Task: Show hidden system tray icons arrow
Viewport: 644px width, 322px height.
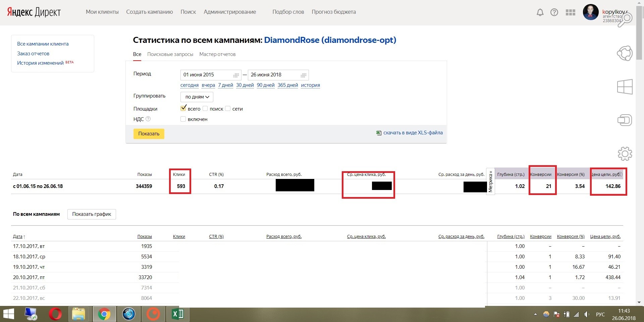Action: pyautogui.click(x=535, y=314)
